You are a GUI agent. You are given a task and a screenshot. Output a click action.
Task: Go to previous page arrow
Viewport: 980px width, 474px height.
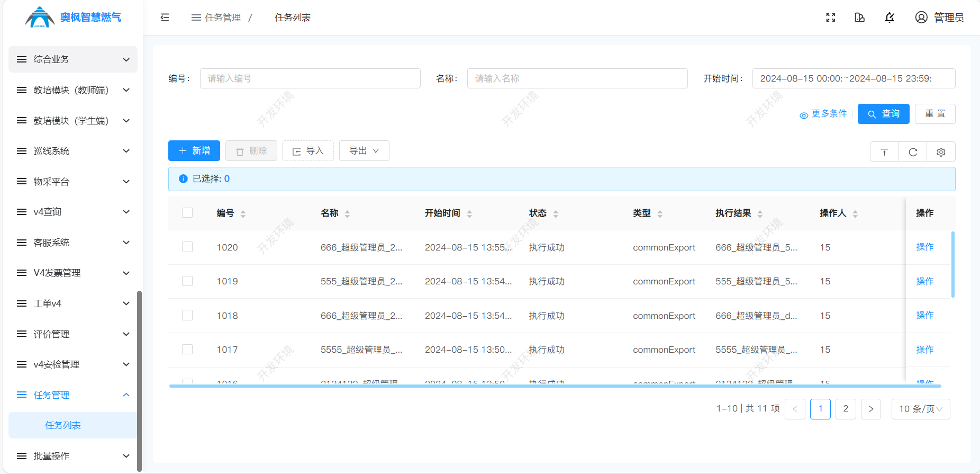tap(795, 409)
